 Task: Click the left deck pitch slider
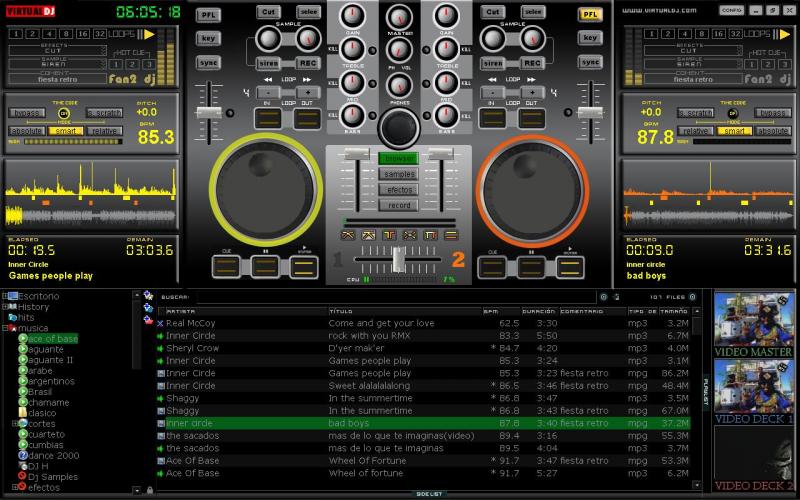click(x=209, y=113)
